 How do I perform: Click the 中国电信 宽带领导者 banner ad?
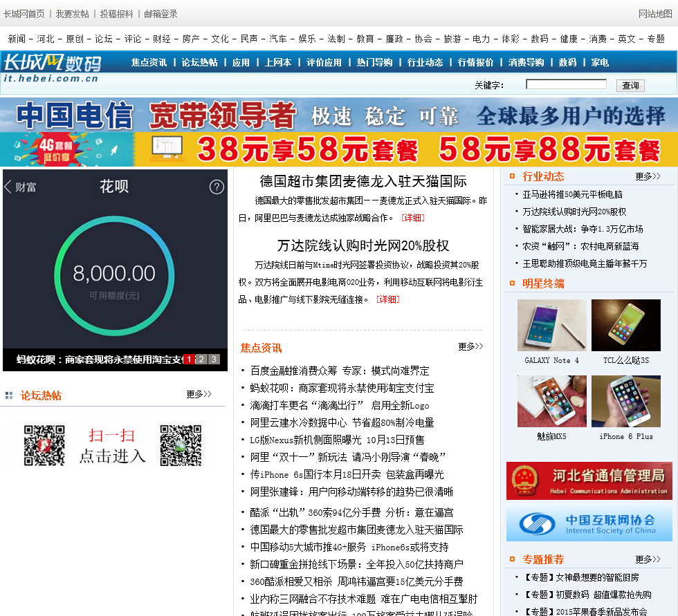tap(339, 115)
